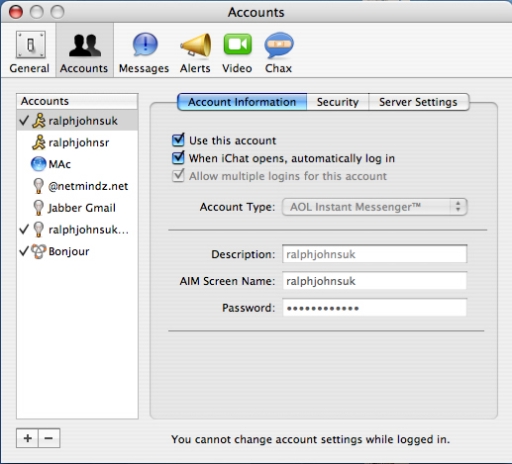Click the AIM Screen Name field
The image size is (512, 464).
(375, 281)
